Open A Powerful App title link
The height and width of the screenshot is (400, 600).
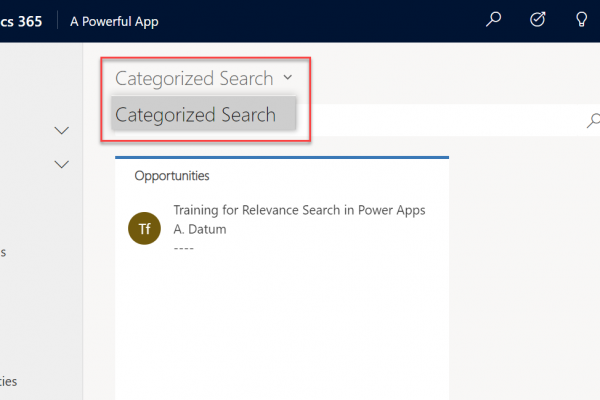pyautogui.click(x=114, y=21)
